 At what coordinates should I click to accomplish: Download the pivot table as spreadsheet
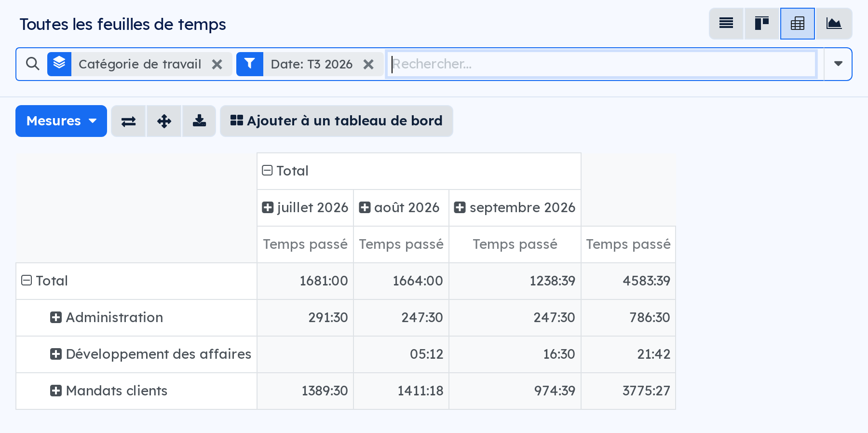point(199,121)
